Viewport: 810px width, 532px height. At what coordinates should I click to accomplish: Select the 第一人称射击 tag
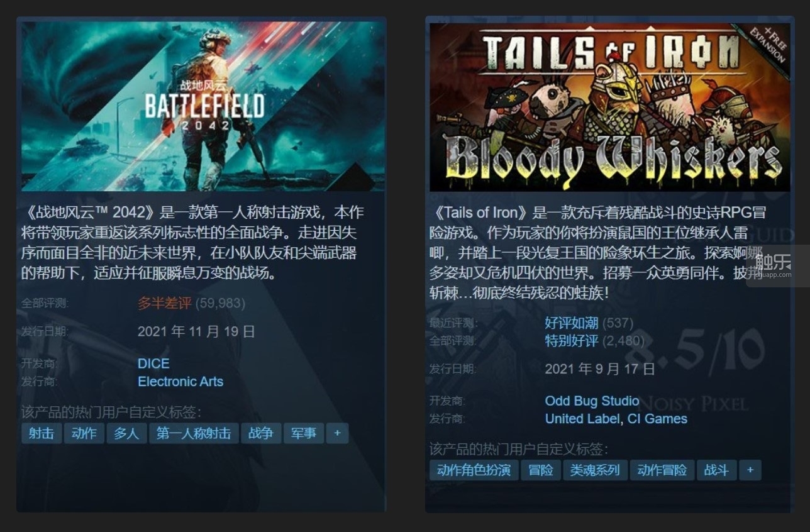coord(194,433)
